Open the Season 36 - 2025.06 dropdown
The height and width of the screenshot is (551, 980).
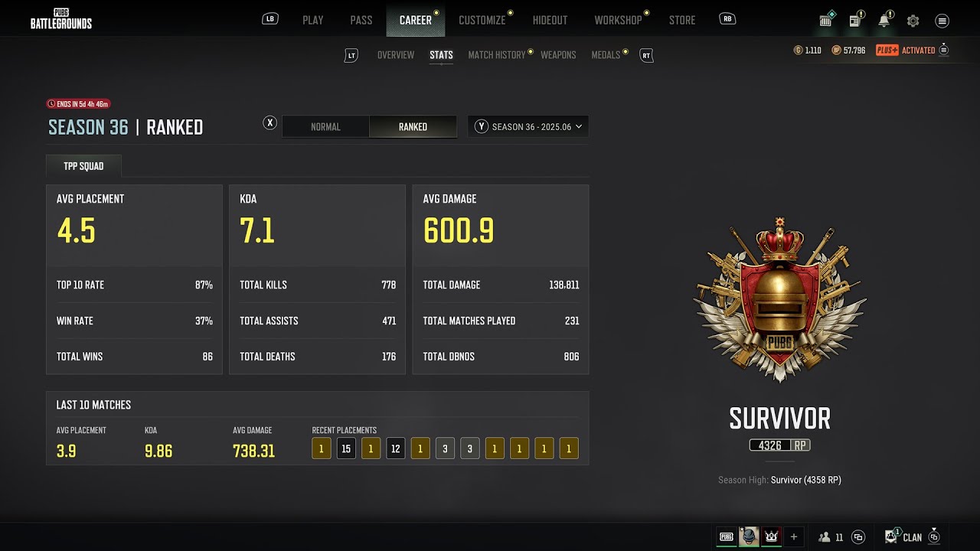(528, 127)
